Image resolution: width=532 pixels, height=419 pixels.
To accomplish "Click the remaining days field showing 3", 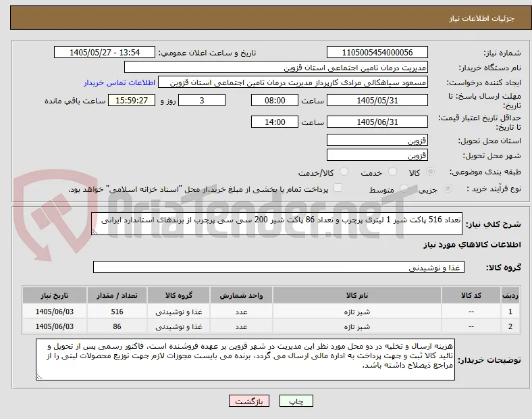I will pyautogui.click(x=202, y=100).
